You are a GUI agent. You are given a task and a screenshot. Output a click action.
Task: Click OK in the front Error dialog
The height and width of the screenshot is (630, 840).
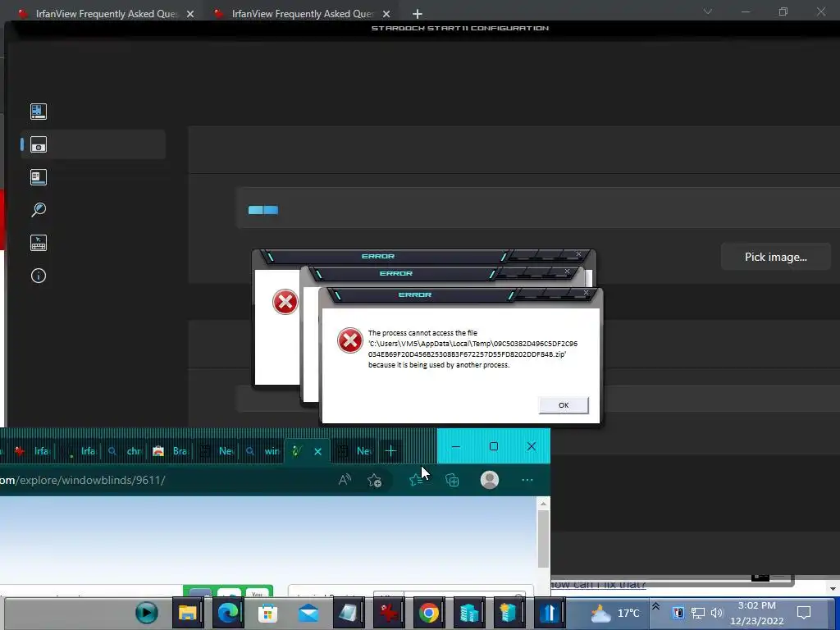click(x=564, y=405)
